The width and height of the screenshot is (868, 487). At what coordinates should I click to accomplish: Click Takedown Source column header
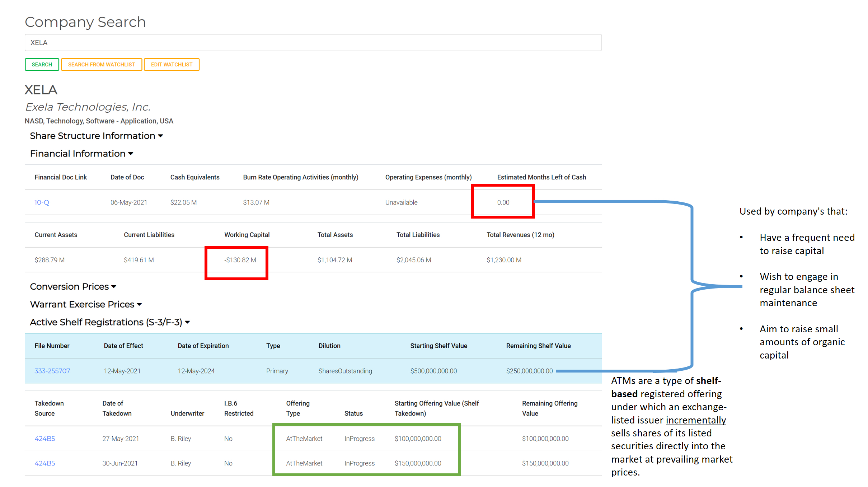coord(49,408)
